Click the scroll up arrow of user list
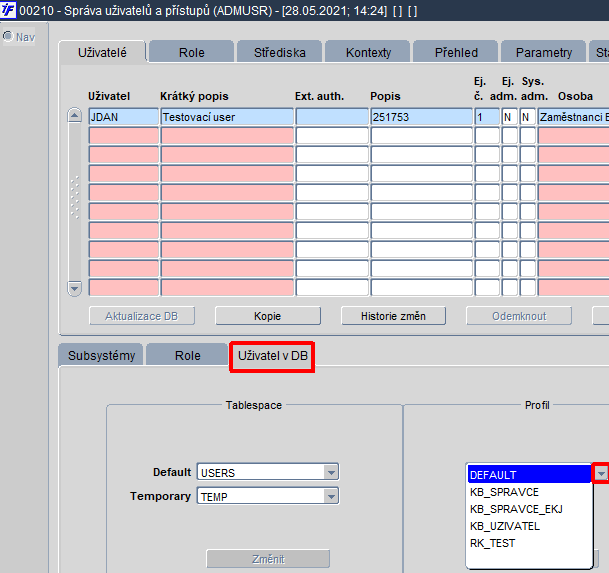609x573 pixels. (74, 116)
